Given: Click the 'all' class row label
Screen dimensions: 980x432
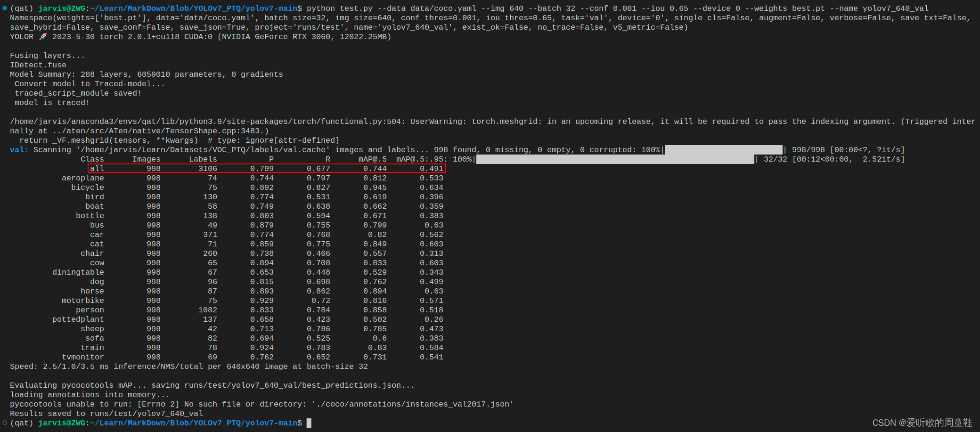Looking at the screenshot, I should (x=97, y=169).
